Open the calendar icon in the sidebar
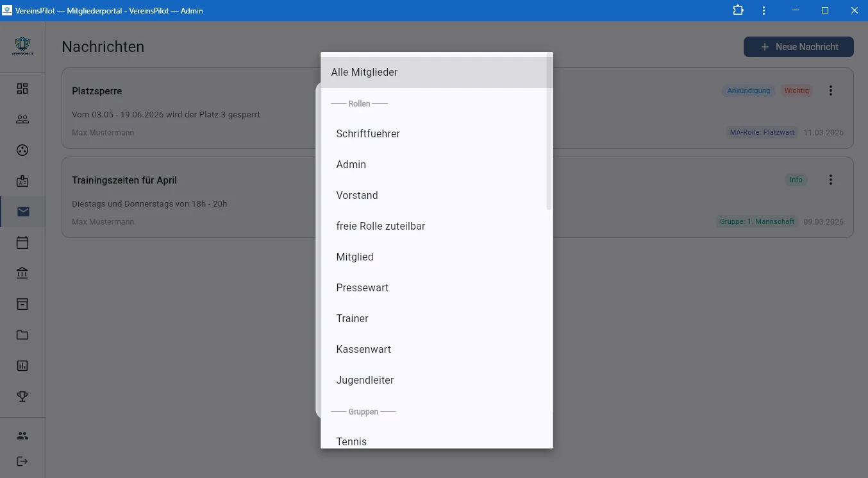Viewport: 868px width, 478px height. [22, 243]
